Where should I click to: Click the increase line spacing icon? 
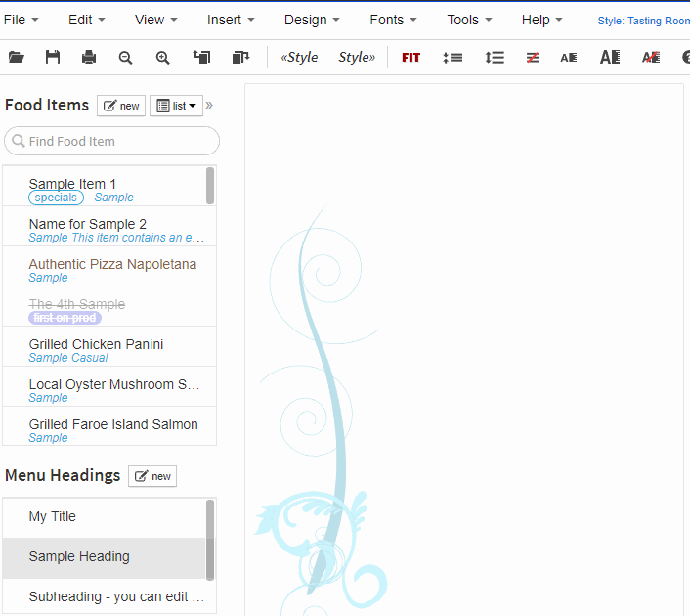495,58
